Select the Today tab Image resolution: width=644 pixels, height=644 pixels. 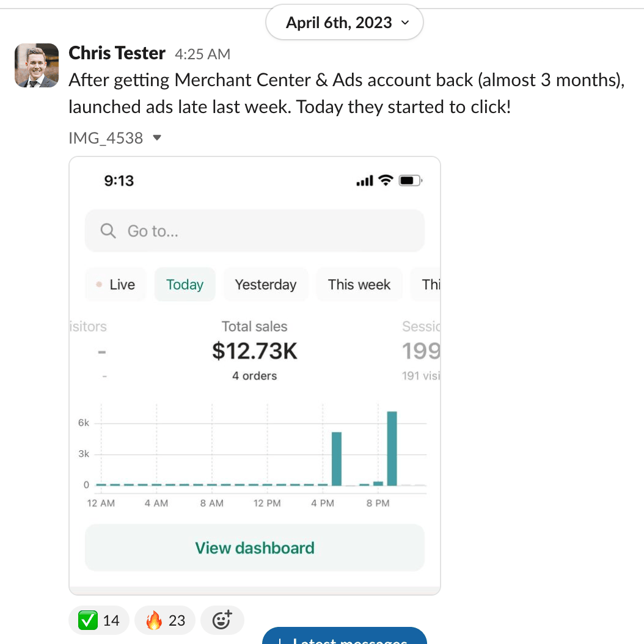pyautogui.click(x=185, y=285)
